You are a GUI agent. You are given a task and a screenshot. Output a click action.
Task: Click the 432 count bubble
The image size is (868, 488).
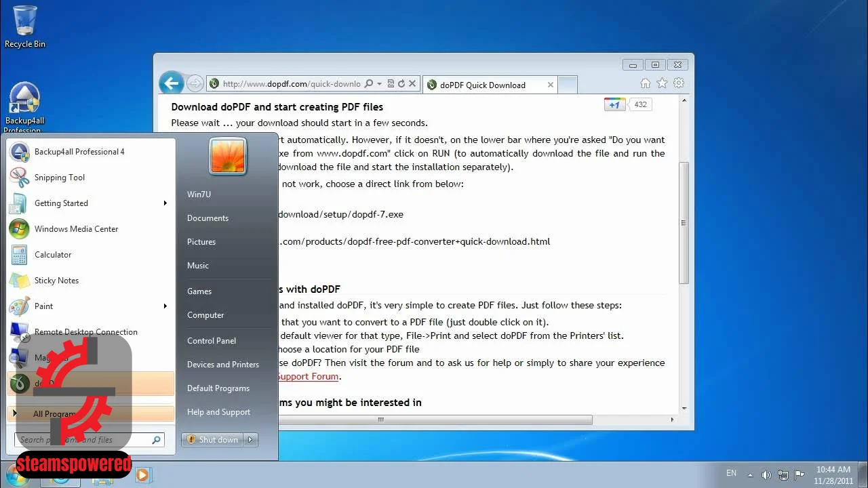[x=640, y=104]
